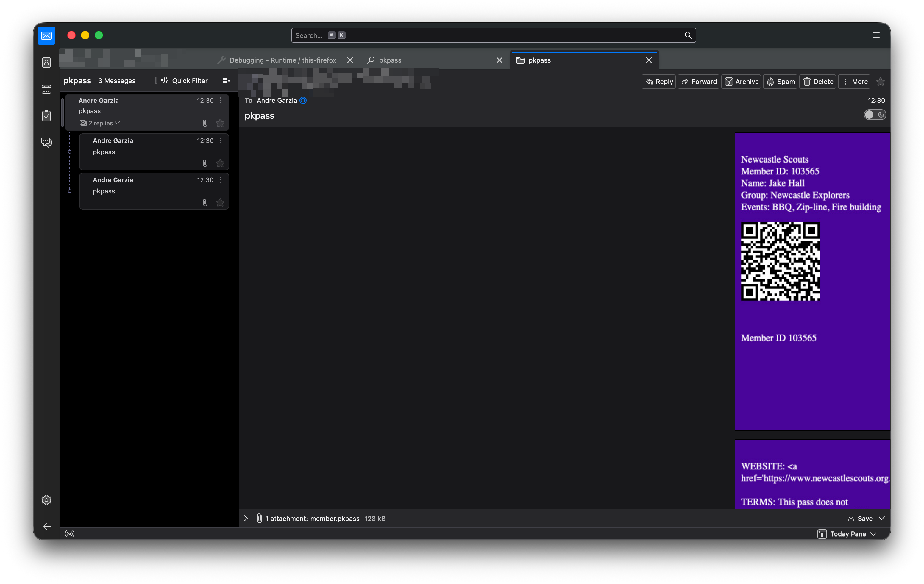Switch to Debugging - Runtime tab
The image size is (924, 584).
(x=282, y=60)
